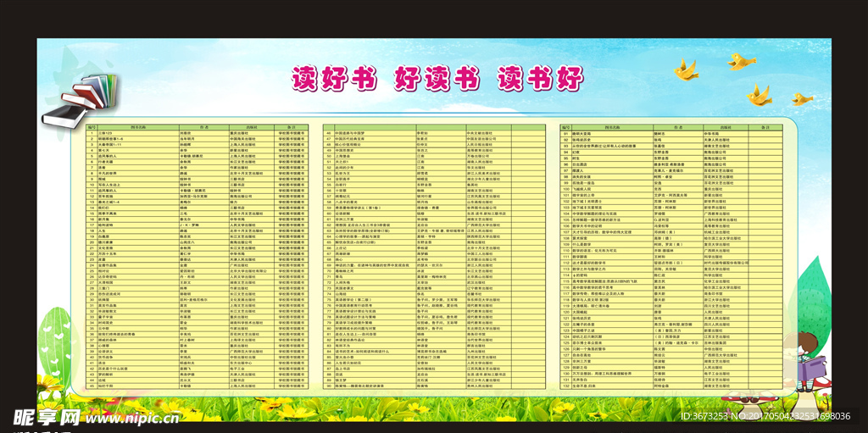Click book title 雨季不再来 in row 15
Screen dimensions: 868x433
107,214
